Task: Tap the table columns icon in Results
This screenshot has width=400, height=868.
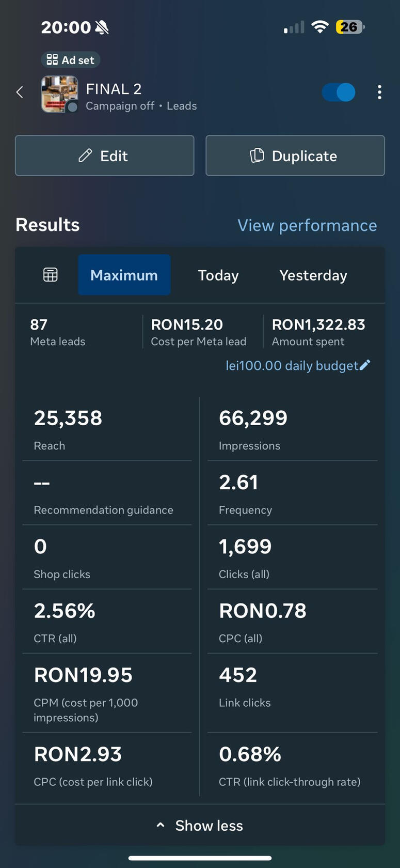Action: [x=50, y=275]
